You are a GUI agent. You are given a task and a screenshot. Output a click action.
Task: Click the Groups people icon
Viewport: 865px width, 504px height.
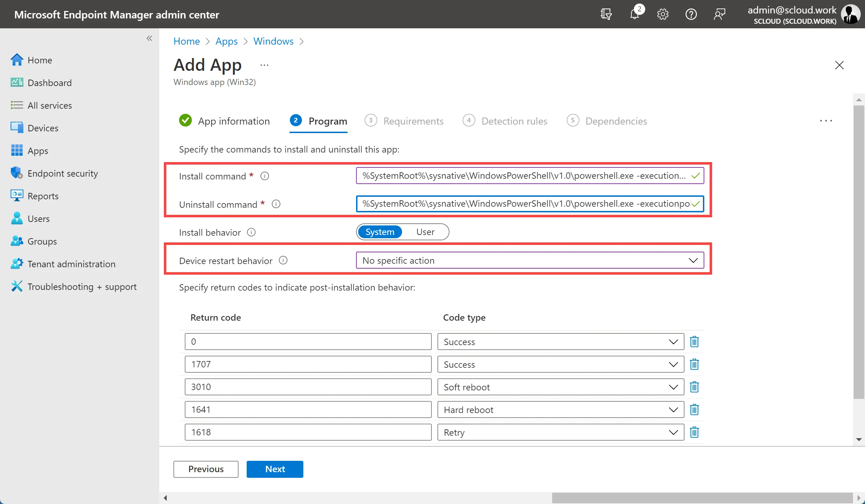tap(17, 241)
